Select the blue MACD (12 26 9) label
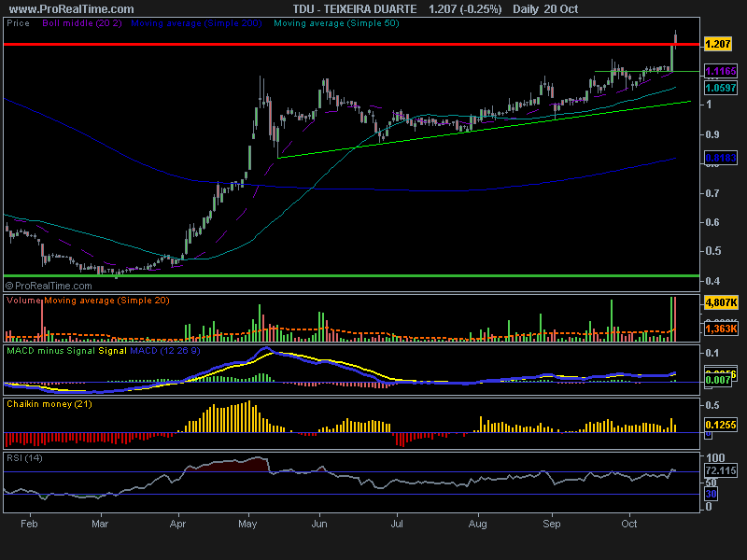The height and width of the screenshot is (560, 747). (x=165, y=351)
